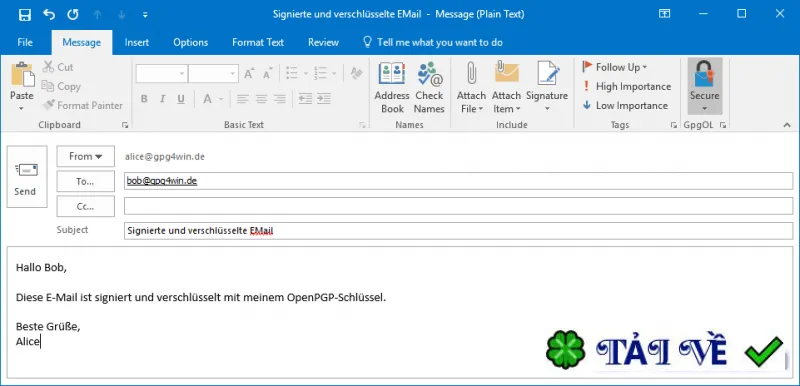
Task: Undo the last action
Action: coord(49,14)
